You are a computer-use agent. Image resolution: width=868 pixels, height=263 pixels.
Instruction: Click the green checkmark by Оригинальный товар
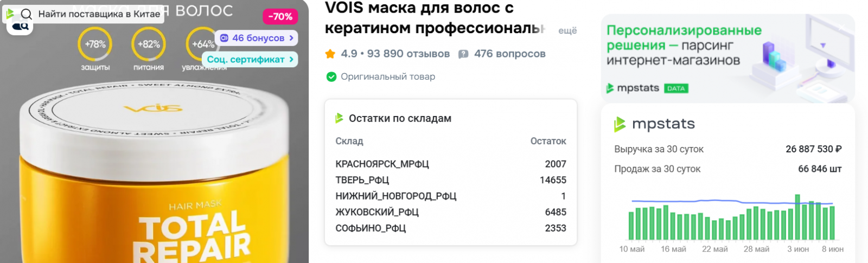(331, 77)
